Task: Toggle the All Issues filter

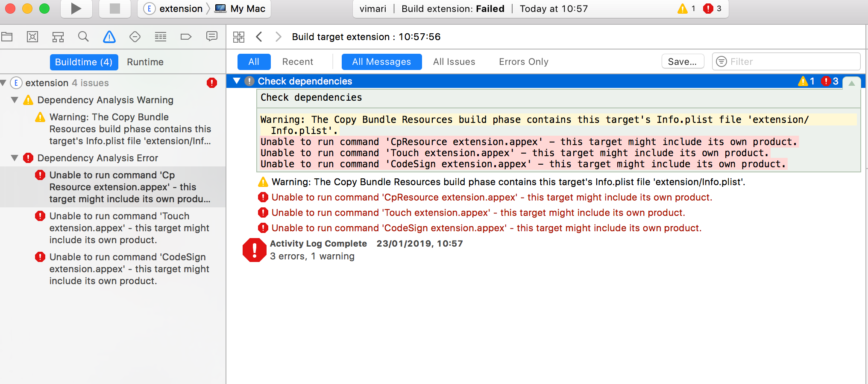Action: (x=454, y=61)
